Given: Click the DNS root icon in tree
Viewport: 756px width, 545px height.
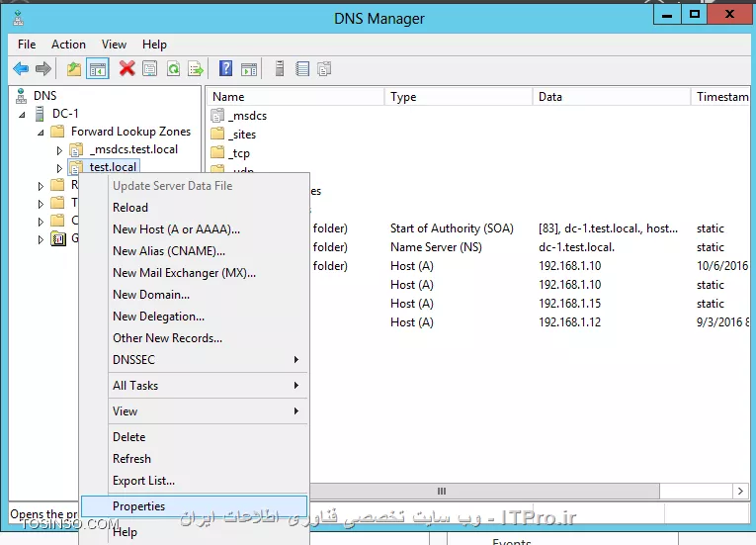Looking at the screenshot, I should point(21,96).
